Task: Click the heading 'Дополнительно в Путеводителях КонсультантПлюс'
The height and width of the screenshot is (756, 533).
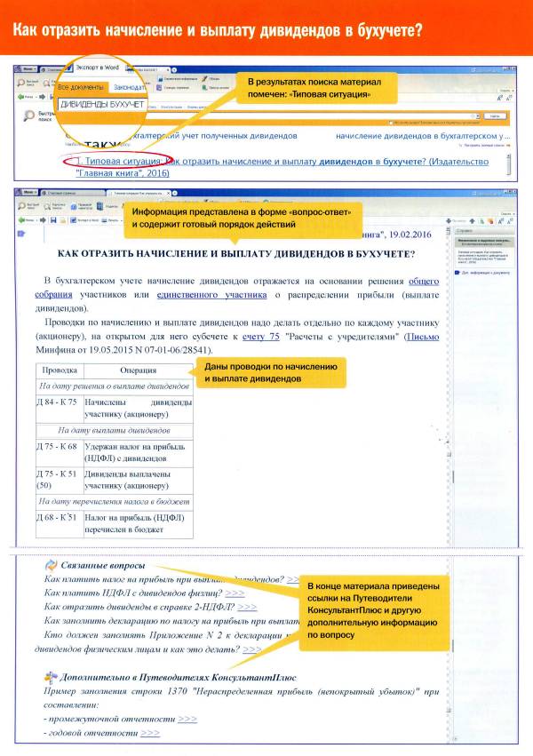Action: (178, 677)
